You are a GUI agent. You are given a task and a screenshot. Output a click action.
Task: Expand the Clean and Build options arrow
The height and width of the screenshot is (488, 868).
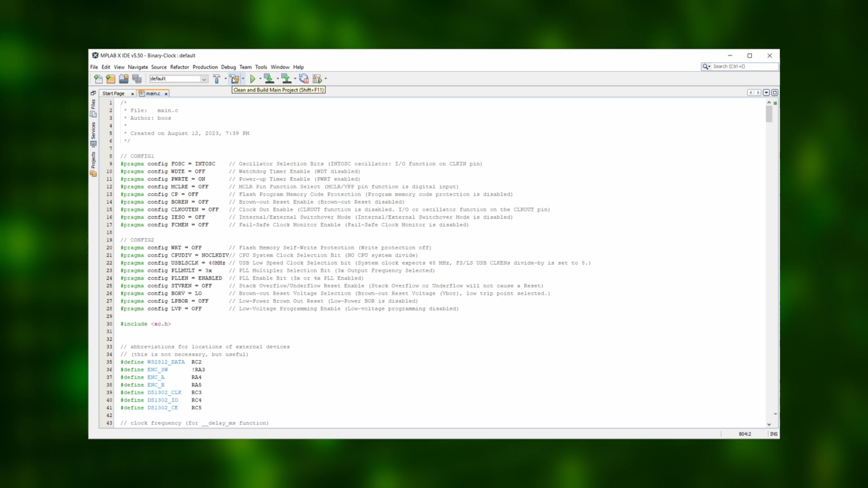pyautogui.click(x=243, y=79)
